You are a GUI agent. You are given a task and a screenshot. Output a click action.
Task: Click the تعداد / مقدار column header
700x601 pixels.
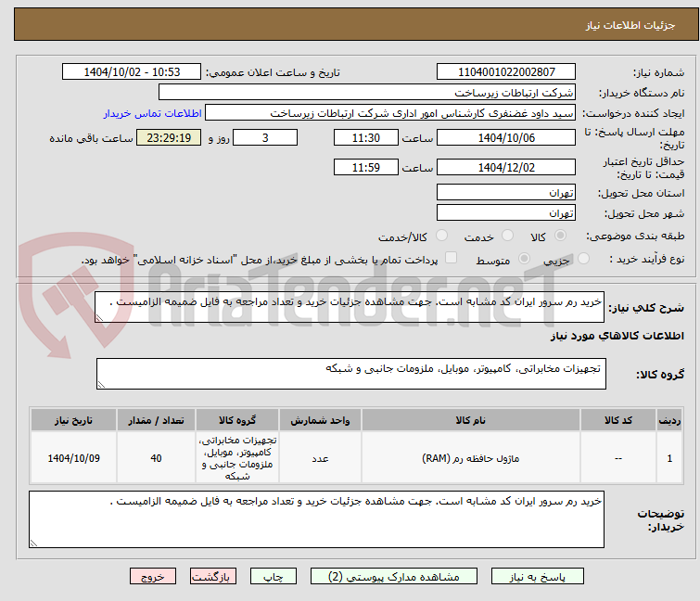point(156,420)
